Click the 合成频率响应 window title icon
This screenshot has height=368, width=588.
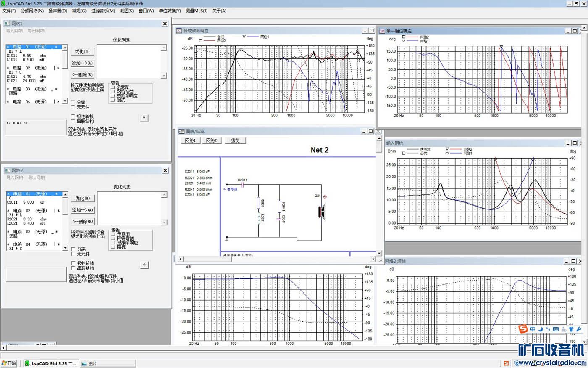(x=179, y=31)
